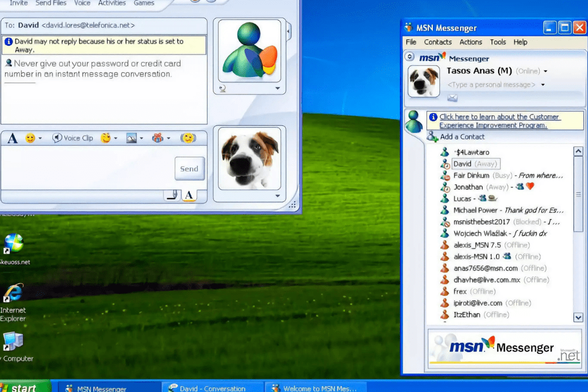Click the handwriting pen tab icon
This screenshot has height=392, width=588.
pos(172,195)
